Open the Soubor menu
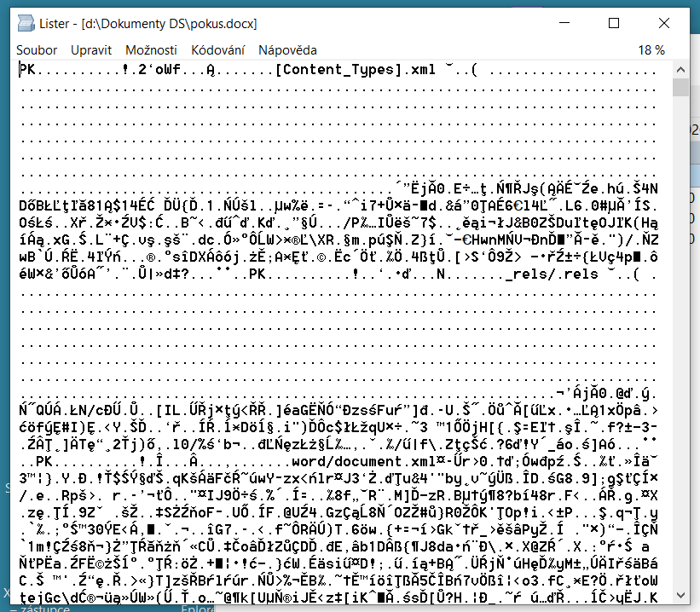The height and width of the screenshot is (612, 700). click(37, 50)
